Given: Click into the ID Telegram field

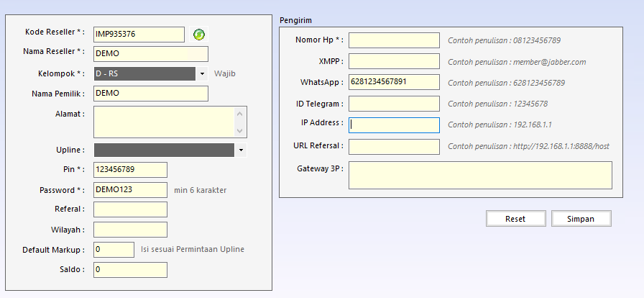Looking at the screenshot, I should tap(394, 104).
